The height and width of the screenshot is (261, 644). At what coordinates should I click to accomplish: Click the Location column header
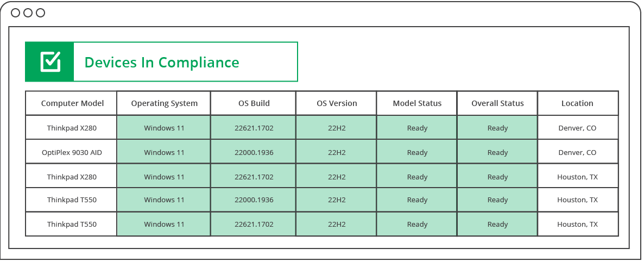pos(577,103)
